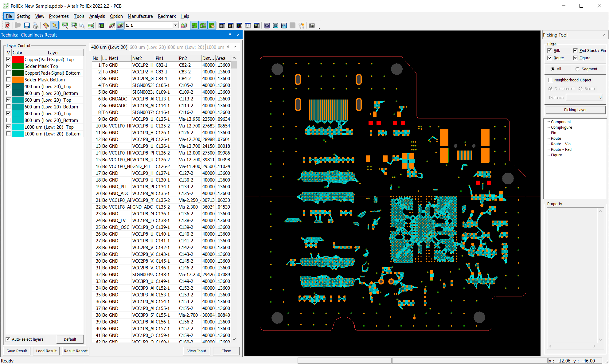
Task: Switch to 600 um (Low: 20) tab
Action: pyautogui.click(x=147, y=47)
